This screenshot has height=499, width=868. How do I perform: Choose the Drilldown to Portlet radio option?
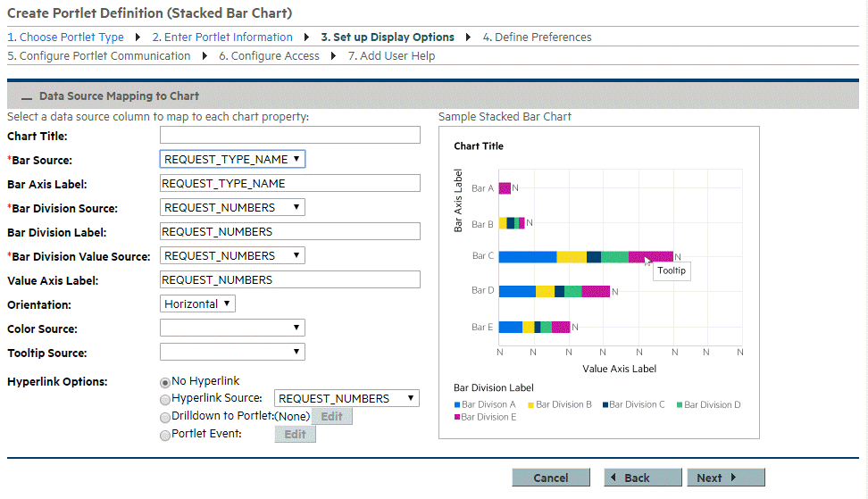click(165, 417)
